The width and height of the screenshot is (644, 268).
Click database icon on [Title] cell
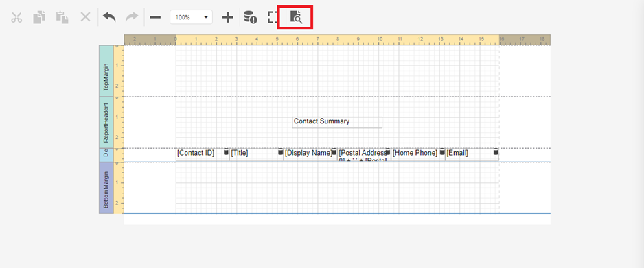coord(281,151)
